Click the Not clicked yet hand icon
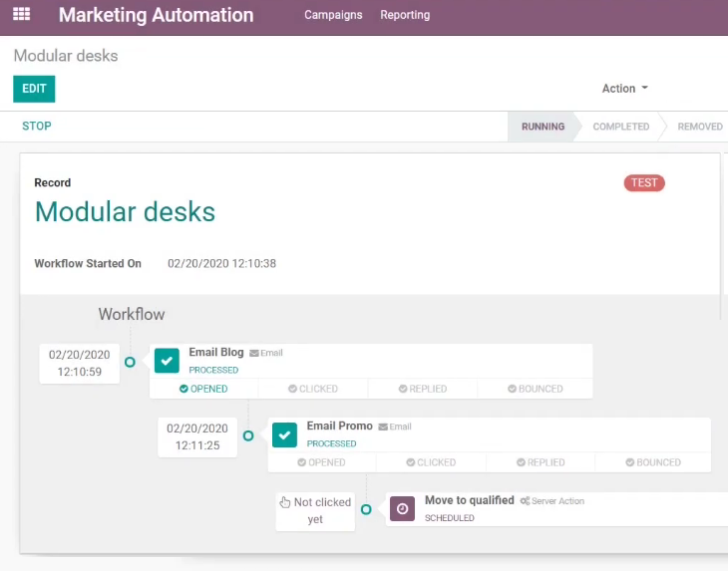The image size is (728, 571). [284, 502]
